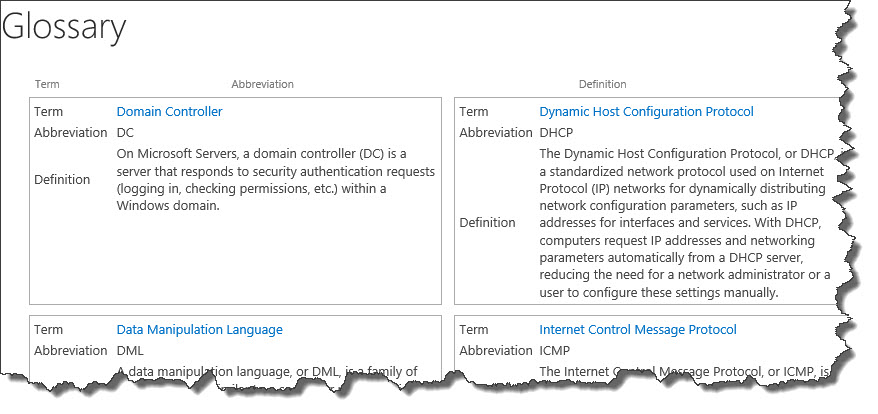The image size is (878, 414).
Task: Click the Definition label in DHCP card
Action: pos(487,222)
